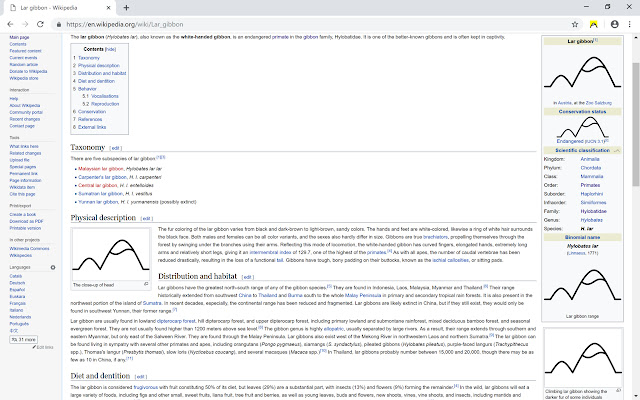640x400 pixels.
Task: Open the intermembral index link
Action: click(x=270, y=253)
